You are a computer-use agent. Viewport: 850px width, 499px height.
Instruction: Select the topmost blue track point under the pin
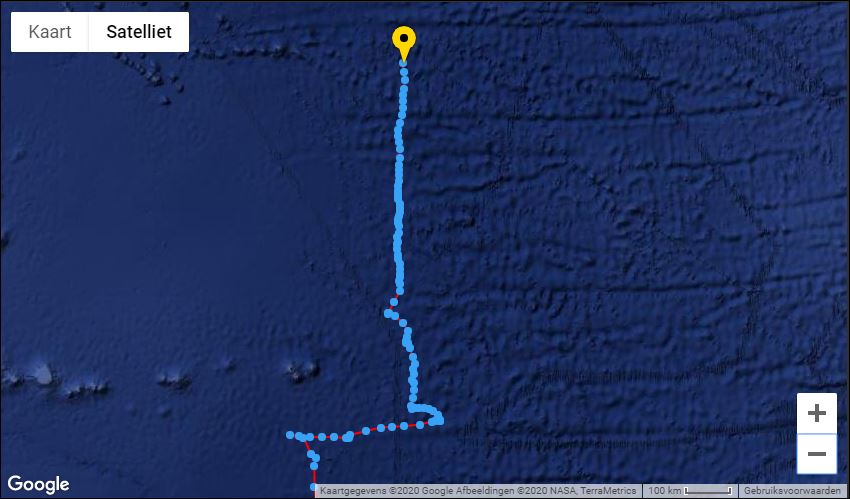click(403, 63)
